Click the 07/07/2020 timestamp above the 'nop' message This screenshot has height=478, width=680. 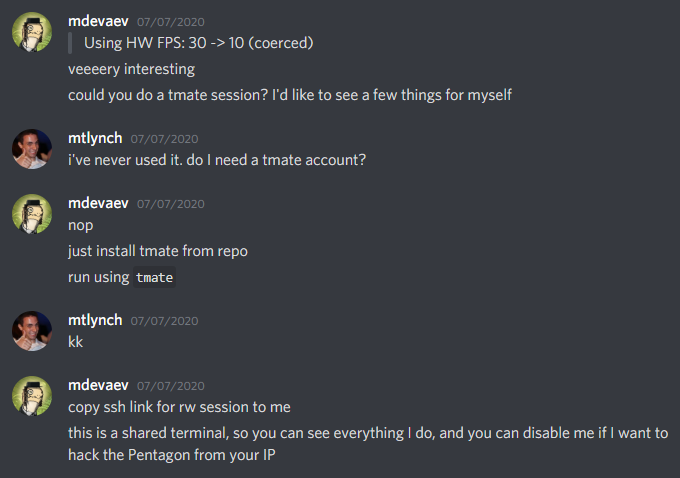pyautogui.click(x=171, y=204)
